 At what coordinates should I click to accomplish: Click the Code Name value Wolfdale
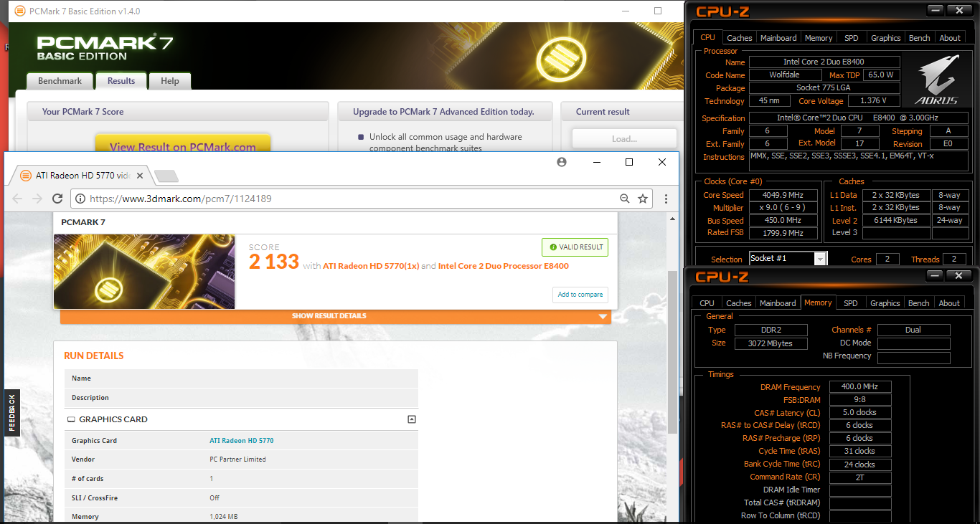pyautogui.click(x=784, y=75)
